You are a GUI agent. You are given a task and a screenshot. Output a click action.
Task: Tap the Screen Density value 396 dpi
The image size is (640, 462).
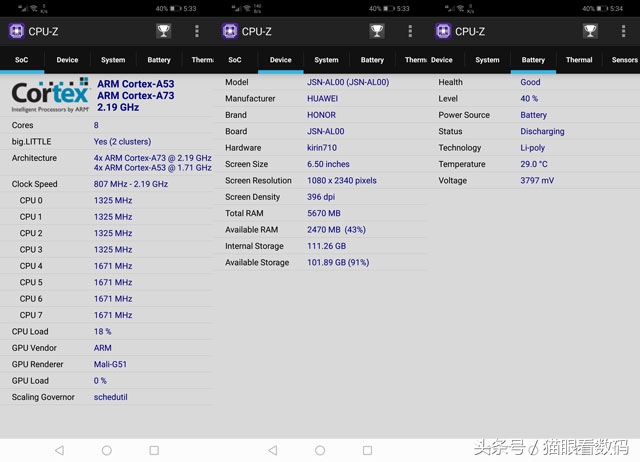[x=321, y=197]
